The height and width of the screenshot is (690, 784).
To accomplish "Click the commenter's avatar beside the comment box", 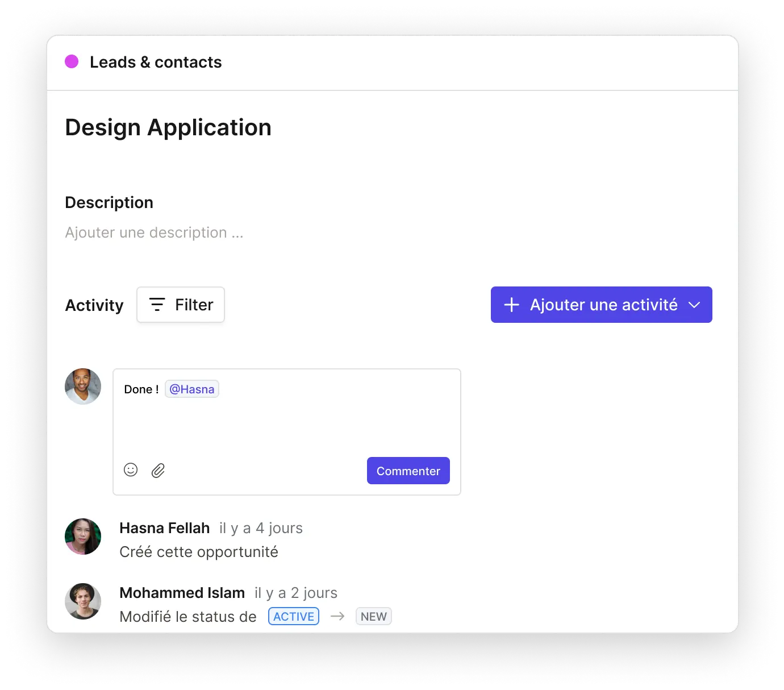I will (x=83, y=386).
